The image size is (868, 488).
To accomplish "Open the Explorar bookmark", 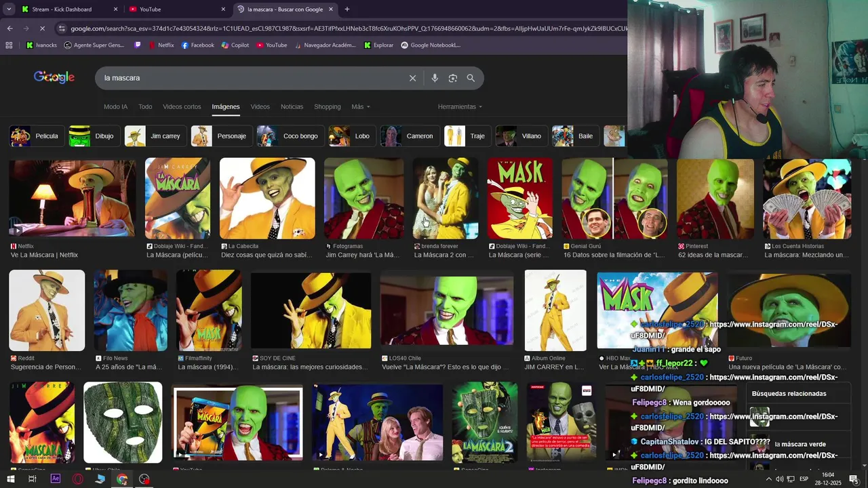I will coord(378,45).
